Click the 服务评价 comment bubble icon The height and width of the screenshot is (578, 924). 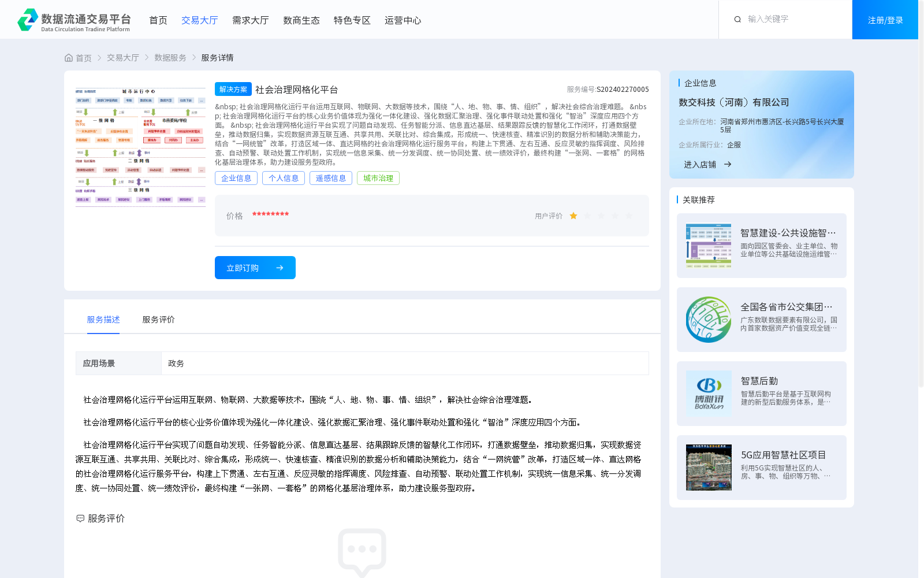tap(80, 518)
